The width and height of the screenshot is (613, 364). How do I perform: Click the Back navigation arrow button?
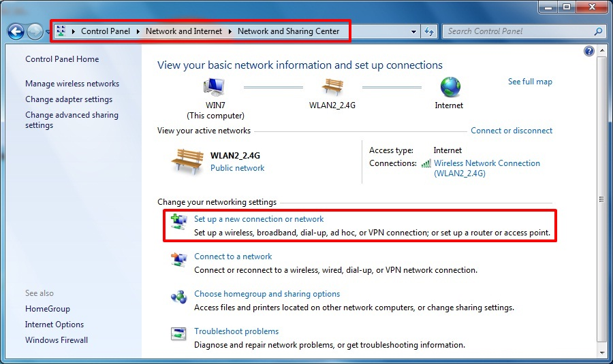point(16,31)
